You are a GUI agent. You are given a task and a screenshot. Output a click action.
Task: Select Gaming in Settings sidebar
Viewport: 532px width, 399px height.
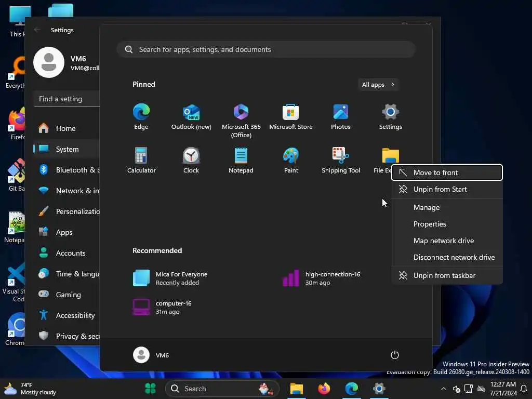(x=66, y=295)
